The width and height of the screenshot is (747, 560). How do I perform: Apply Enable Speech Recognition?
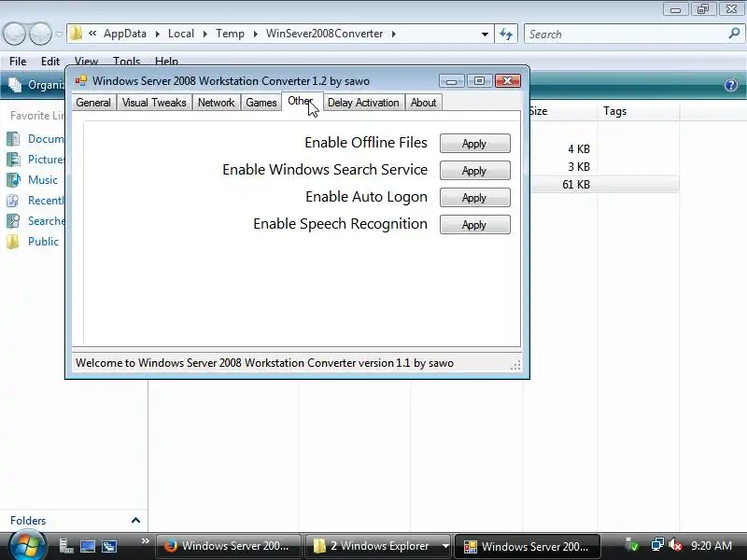pyautogui.click(x=474, y=225)
